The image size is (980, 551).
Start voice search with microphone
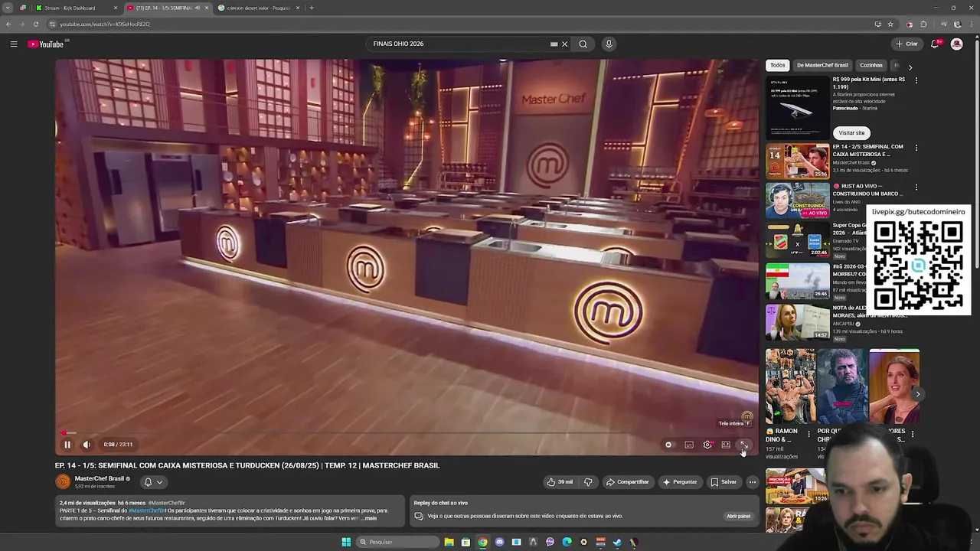tap(609, 44)
